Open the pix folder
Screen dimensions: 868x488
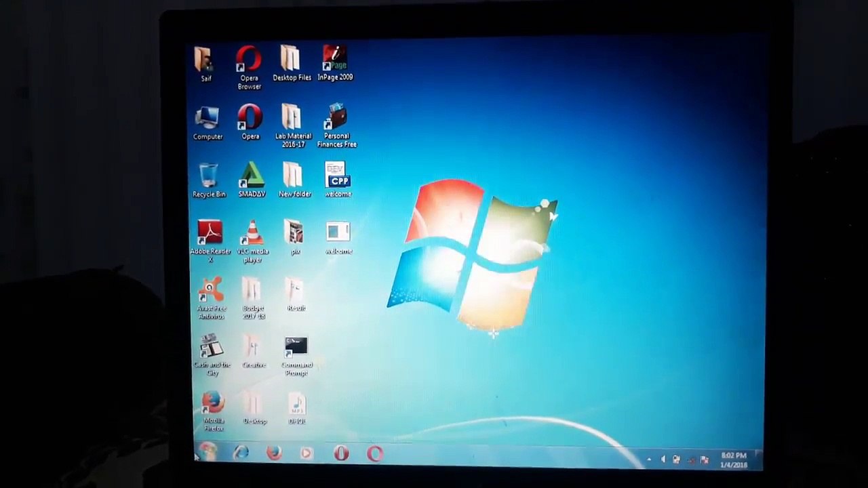(295, 237)
